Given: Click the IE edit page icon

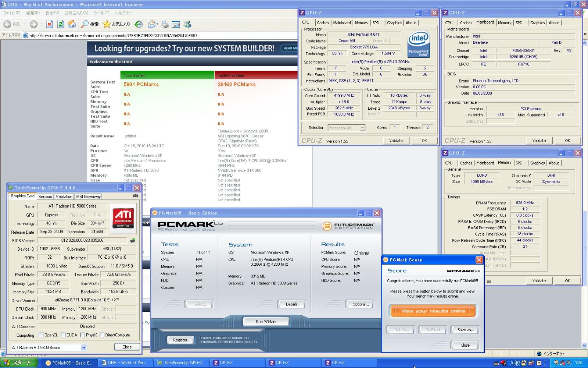Looking at the screenshot, I should (x=176, y=24).
